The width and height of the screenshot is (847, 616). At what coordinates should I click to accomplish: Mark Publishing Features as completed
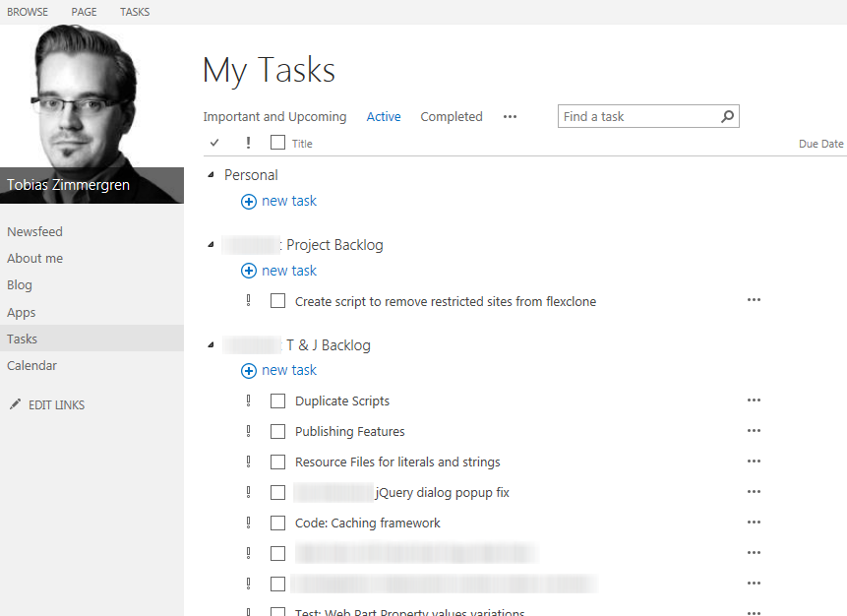[x=277, y=430]
